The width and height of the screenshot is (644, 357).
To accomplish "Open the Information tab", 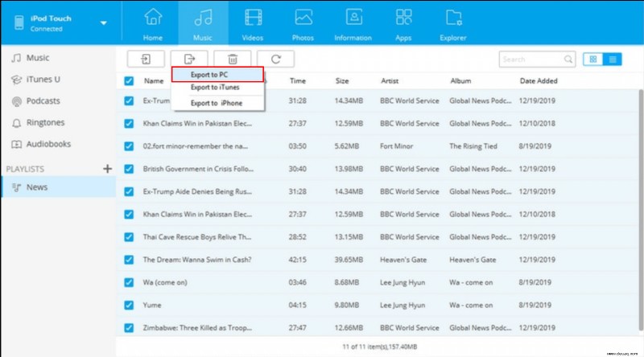I will pyautogui.click(x=353, y=24).
